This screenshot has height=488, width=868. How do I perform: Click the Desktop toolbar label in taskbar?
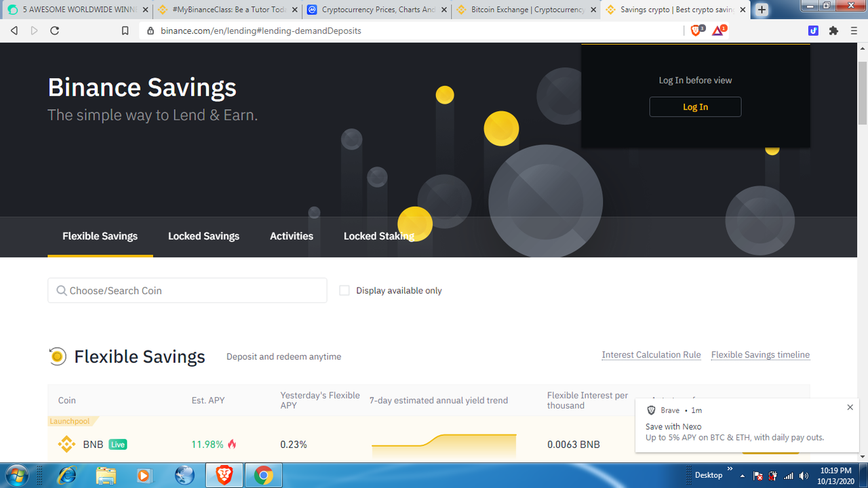click(x=709, y=475)
